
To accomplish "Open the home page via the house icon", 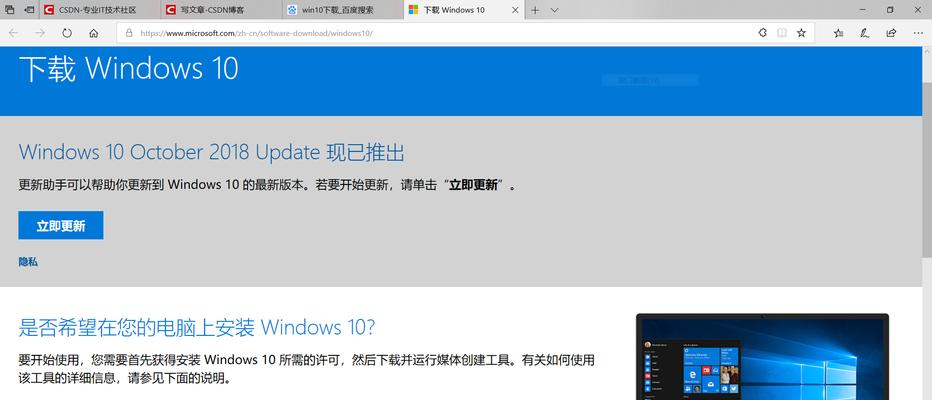I will [93, 33].
